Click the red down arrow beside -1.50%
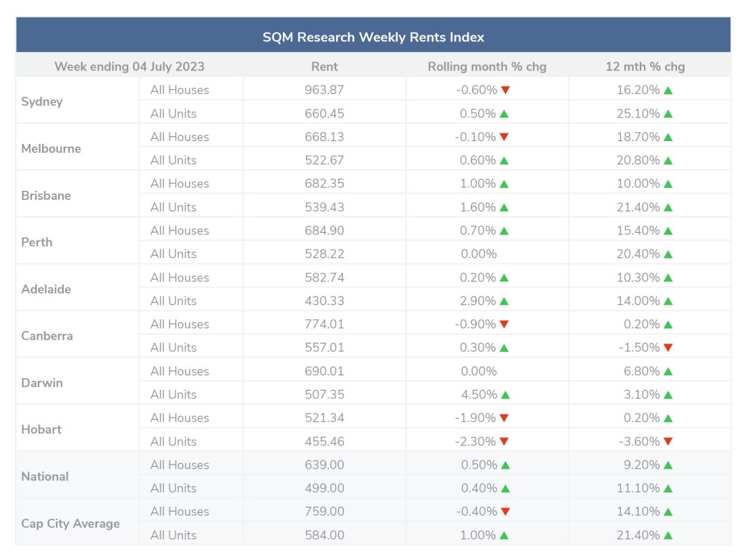Viewport: 747px width, 560px height. tap(668, 348)
